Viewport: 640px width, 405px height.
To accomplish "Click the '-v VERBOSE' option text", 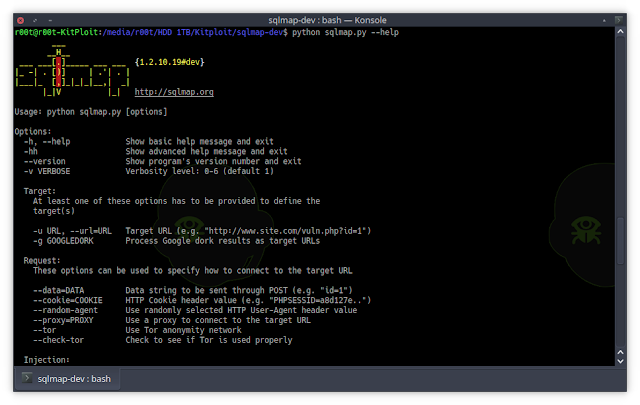I will click(47, 171).
